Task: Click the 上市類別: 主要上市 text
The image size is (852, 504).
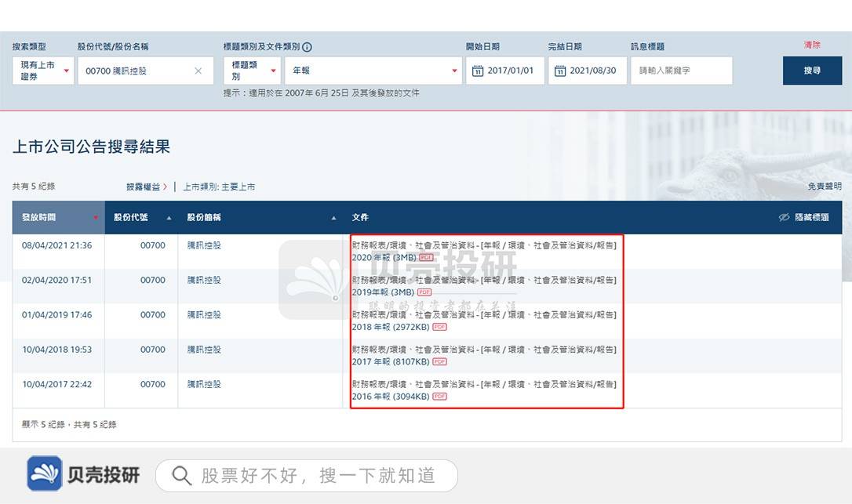Action: click(219, 187)
